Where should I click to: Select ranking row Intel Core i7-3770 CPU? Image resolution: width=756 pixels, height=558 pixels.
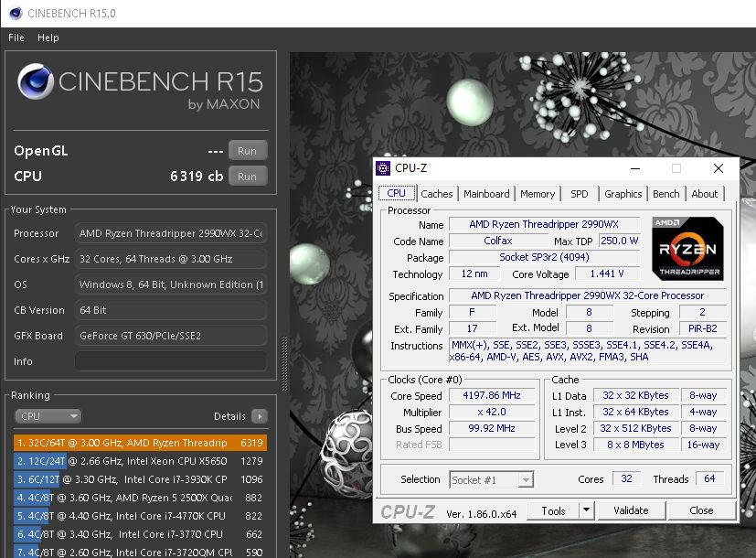pyautogui.click(x=140, y=534)
